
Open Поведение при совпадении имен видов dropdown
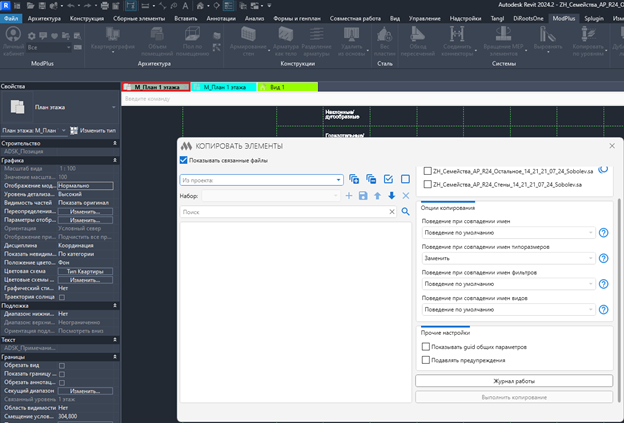pos(508,310)
